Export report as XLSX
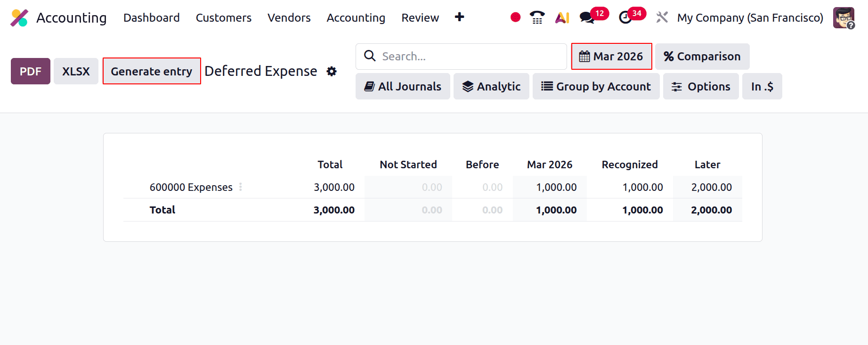868x345 pixels. pyautogui.click(x=76, y=71)
